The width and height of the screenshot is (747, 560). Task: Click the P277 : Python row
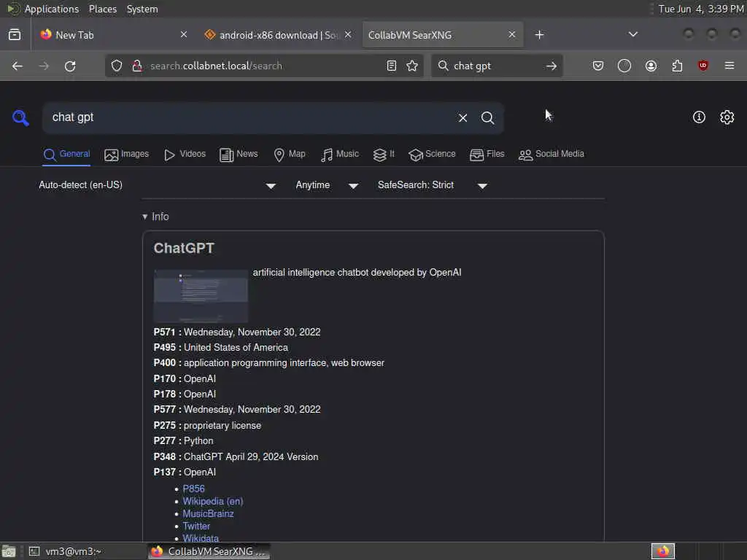(x=183, y=441)
